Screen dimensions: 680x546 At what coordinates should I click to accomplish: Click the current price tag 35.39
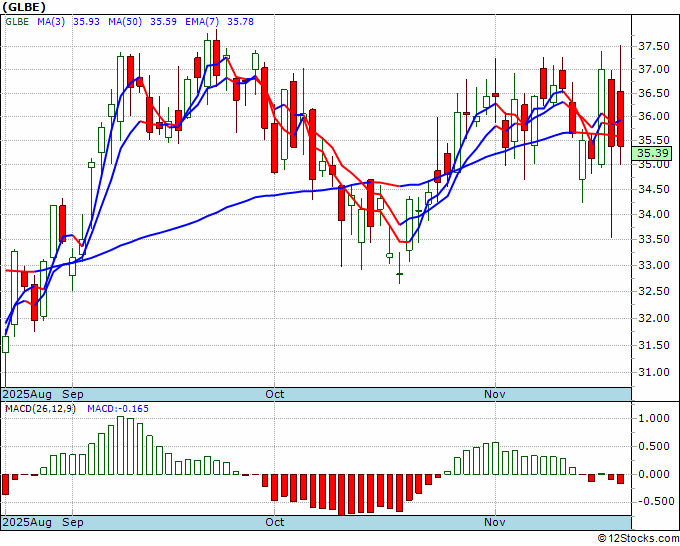(652, 153)
